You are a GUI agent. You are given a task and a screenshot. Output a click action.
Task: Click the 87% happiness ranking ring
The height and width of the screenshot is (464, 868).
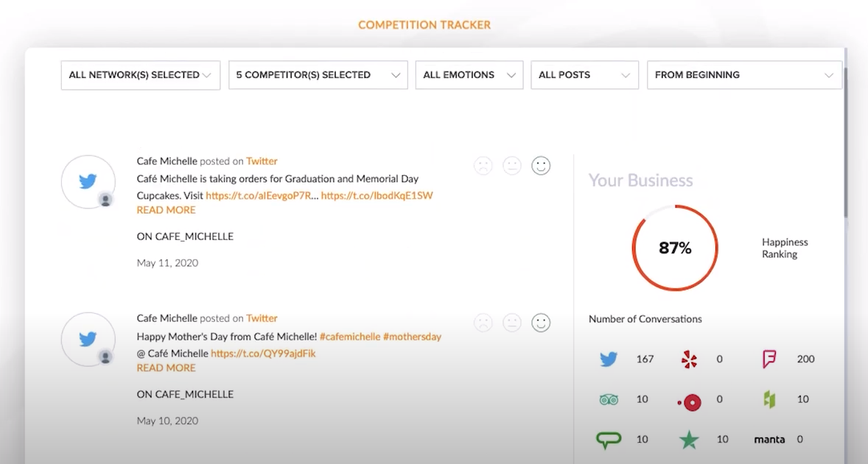tap(675, 247)
